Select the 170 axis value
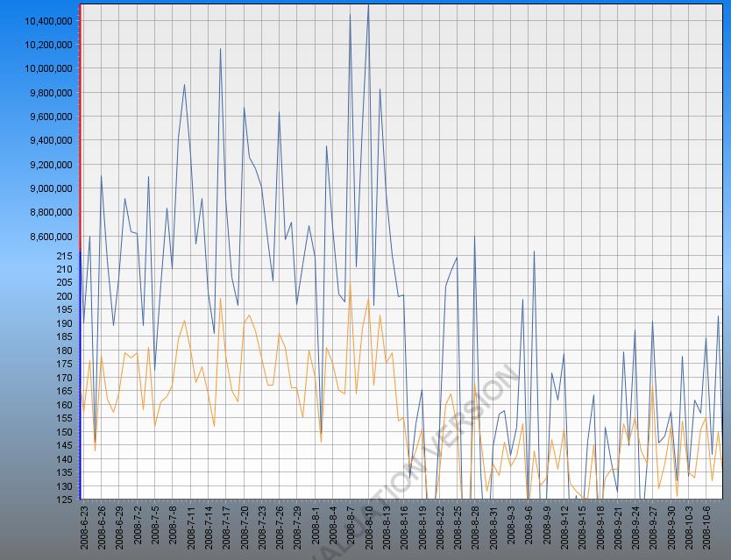 [65, 377]
